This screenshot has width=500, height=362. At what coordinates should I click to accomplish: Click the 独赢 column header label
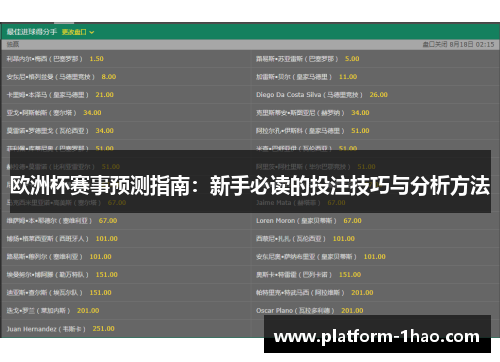[x=13, y=44]
